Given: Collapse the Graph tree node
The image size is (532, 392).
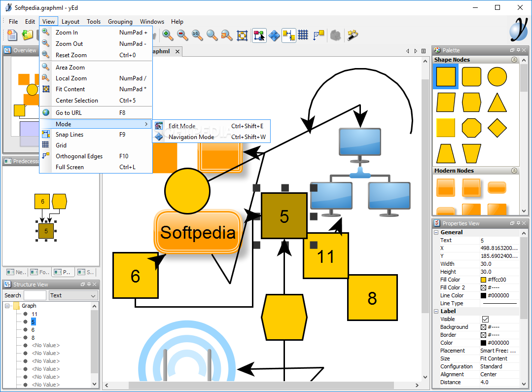Looking at the screenshot, I should pyautogui.click(x=7, y=306).
